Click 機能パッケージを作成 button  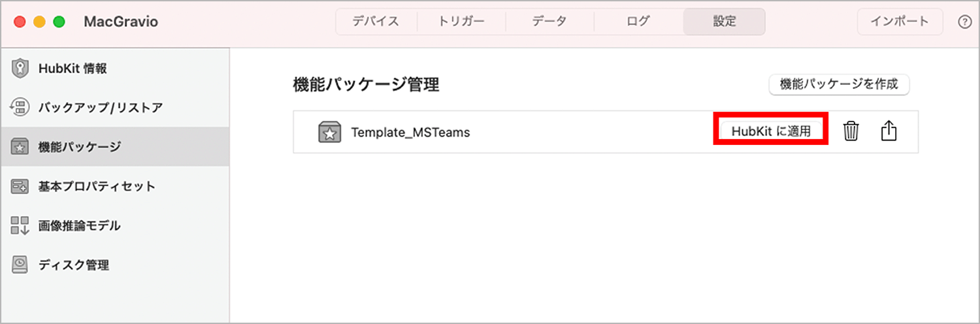tap(840, 84)
